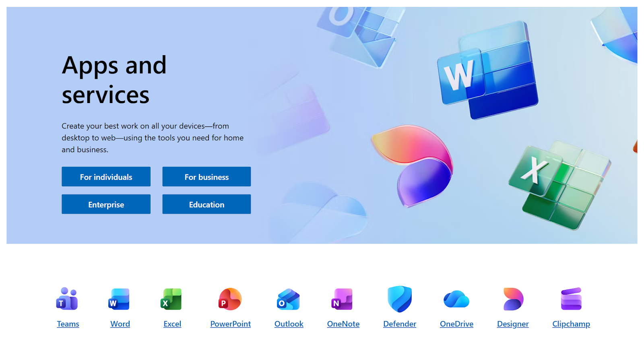Open the OneDrive text link
644x339 pixels.
(456, 324)
